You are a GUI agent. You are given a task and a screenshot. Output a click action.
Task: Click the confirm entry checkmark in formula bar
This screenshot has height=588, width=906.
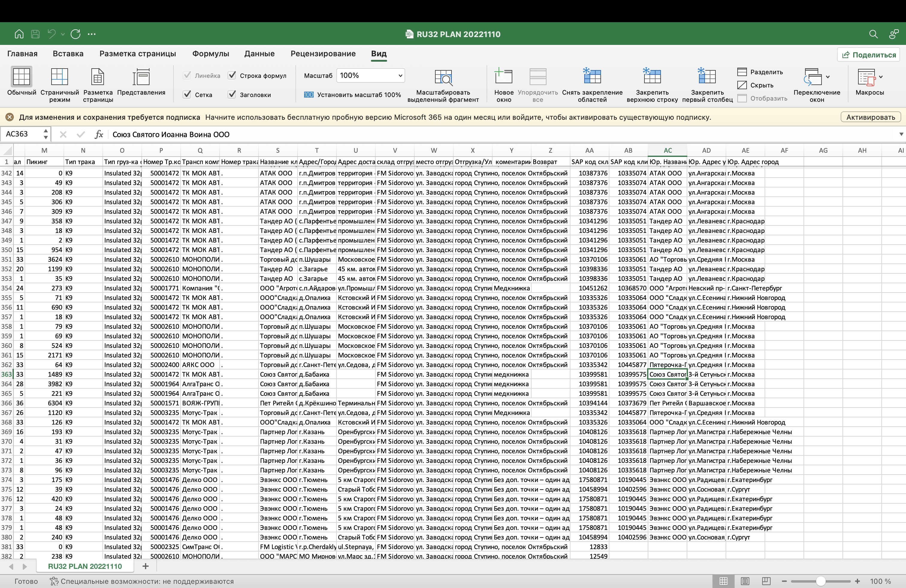click(x=81, y=134)
